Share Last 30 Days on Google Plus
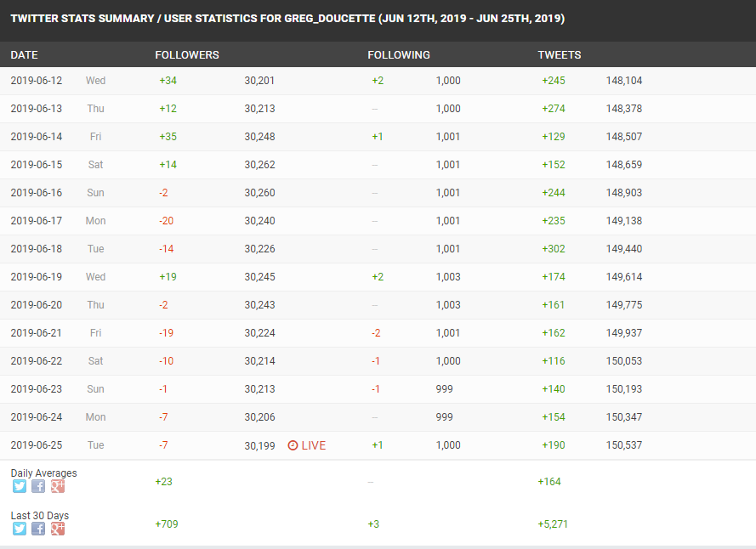 58,529
